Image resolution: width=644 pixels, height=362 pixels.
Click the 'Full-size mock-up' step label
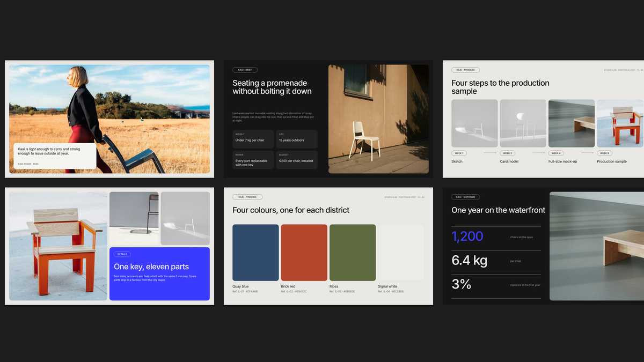(563, 161)
